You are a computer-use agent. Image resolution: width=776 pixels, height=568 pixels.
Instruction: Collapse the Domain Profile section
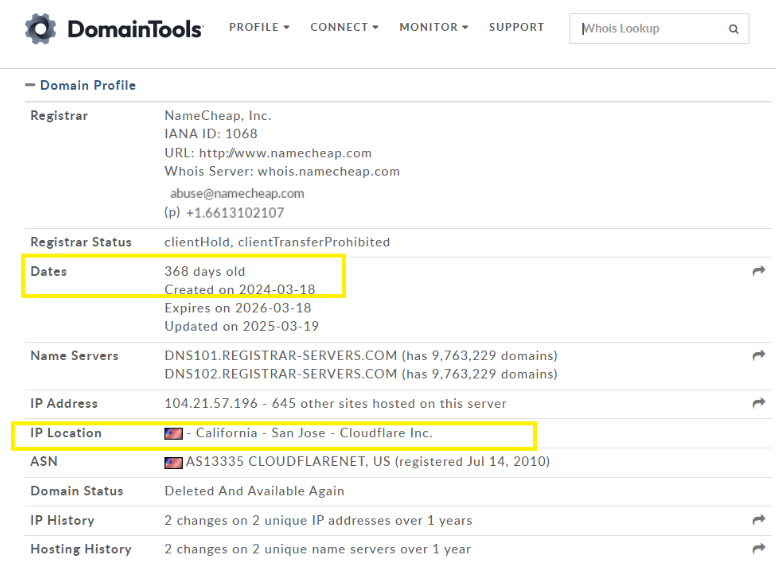coord(30,85)
